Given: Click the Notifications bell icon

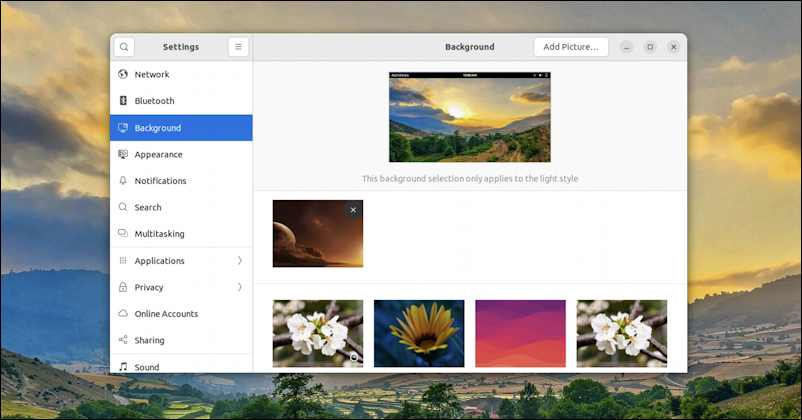Looking at the screenshot, I should coord(123,181).
